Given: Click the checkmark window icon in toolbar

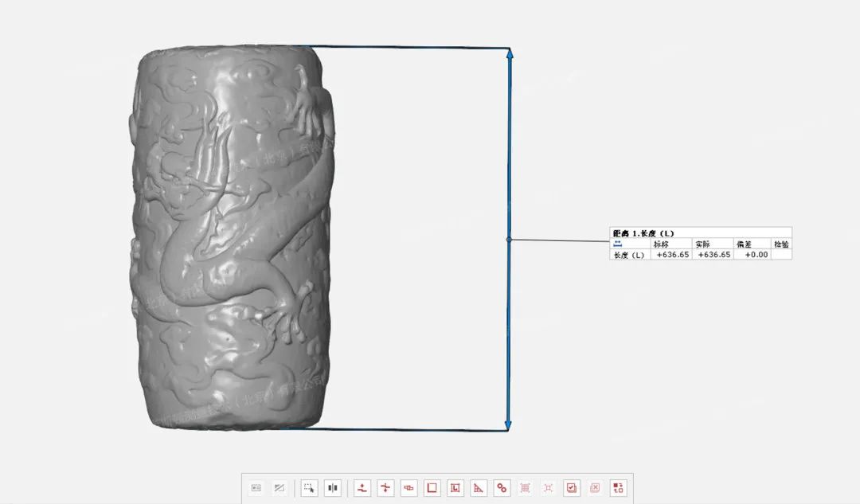Looking at the screenshot, I should 572,487.
